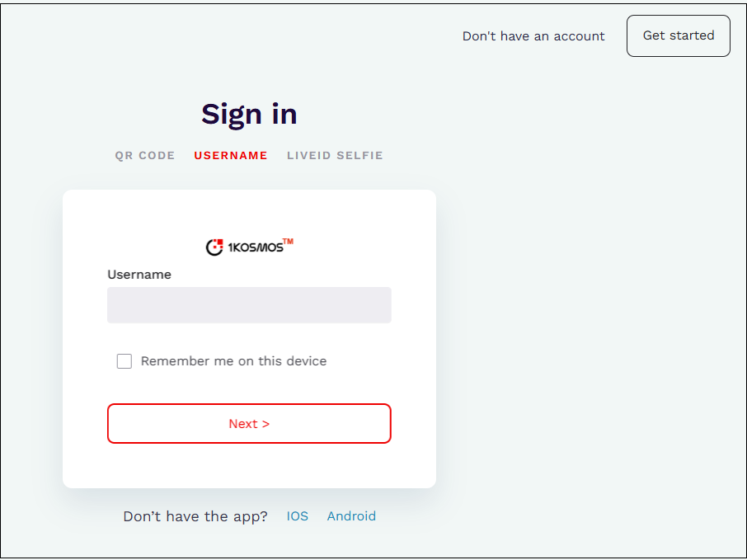Screen dimensions: 747x560
Task: Click the 'Don't have the app?' text
Action: (x=195, y=516)
